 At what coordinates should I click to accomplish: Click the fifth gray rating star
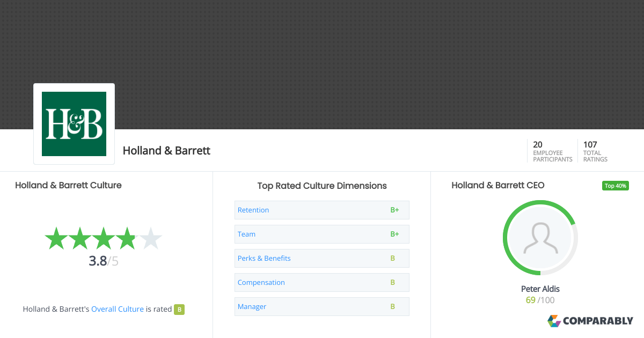click(150, 238)
